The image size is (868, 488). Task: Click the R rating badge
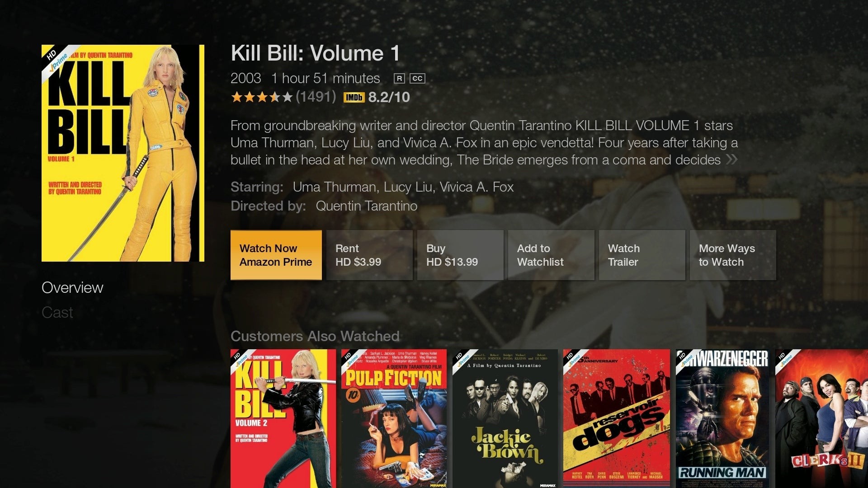(399, 79)
